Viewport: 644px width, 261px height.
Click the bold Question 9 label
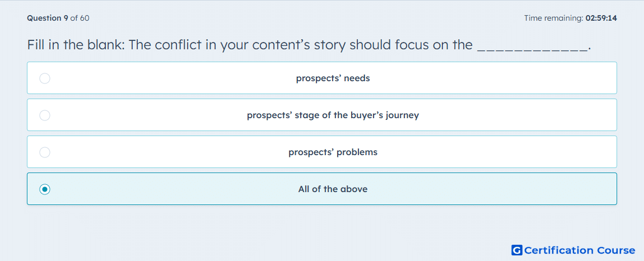(x=48, y=18)
